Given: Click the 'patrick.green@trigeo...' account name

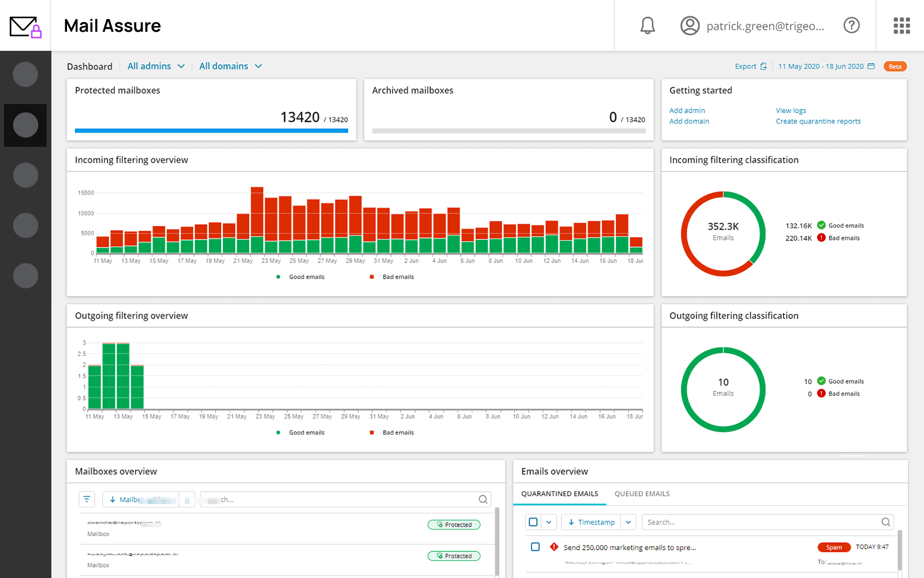Looking at the screenshot, I should pos(765,26).
